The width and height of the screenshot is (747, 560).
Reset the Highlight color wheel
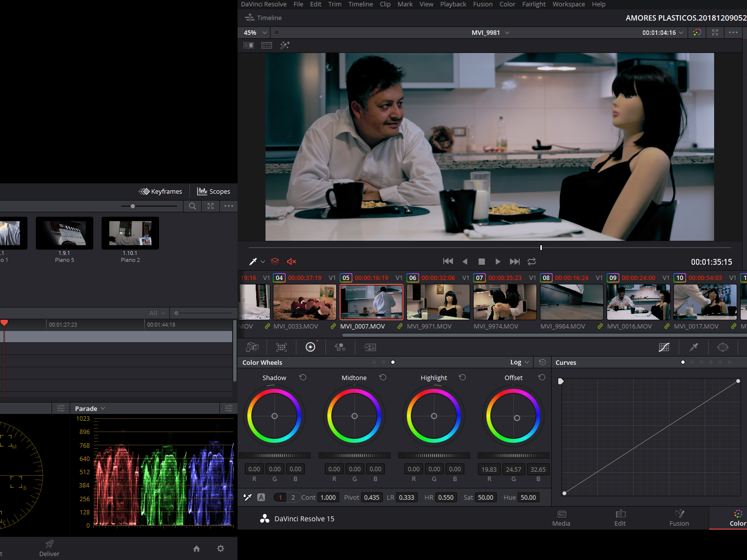click(x=462, y=378)
